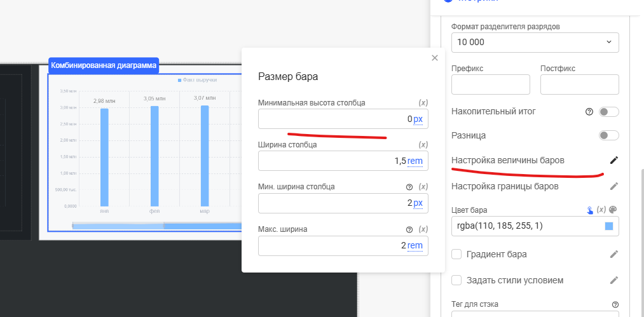Image resolution: width=644 pixels, height=317 pixels.
Task: Enable the Разница toggle
Action: [x=608, y=135]
